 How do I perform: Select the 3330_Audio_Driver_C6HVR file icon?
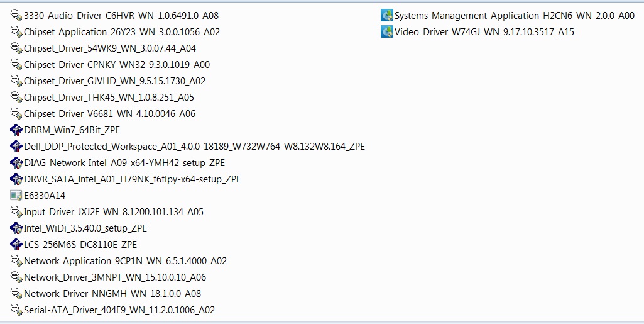click(x=16, y=16)
